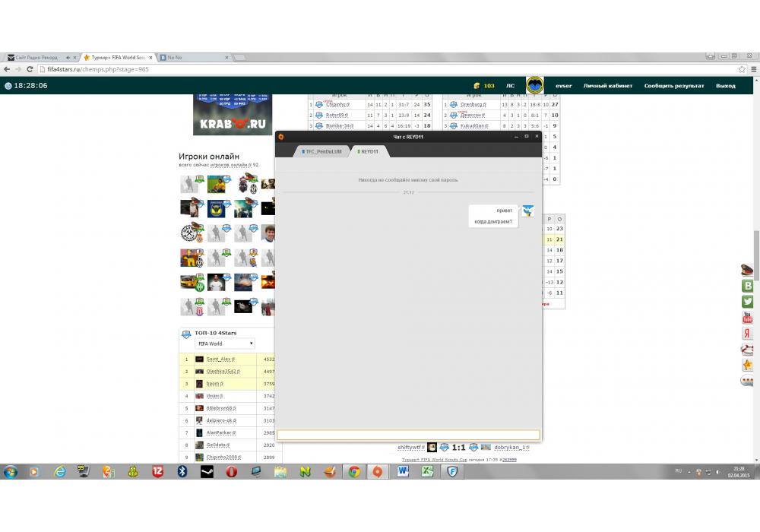Click the Yandex Я icon in sidebar
This screenshot has height=532, width=760.
(747, 334)
